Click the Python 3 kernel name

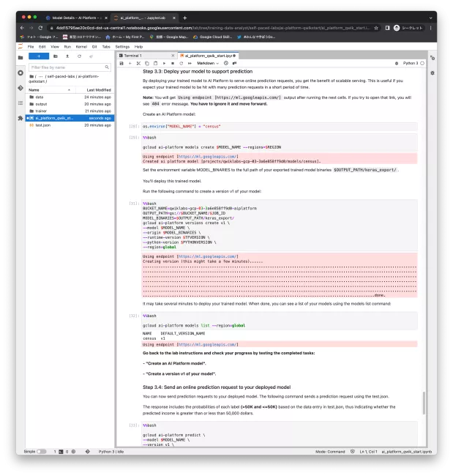click(411, 63)
